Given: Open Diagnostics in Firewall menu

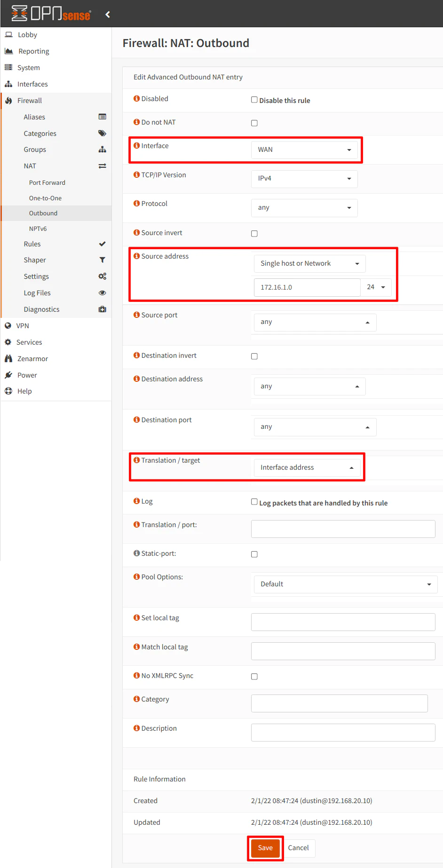Looking at the screenshot, I should [41, 309].
